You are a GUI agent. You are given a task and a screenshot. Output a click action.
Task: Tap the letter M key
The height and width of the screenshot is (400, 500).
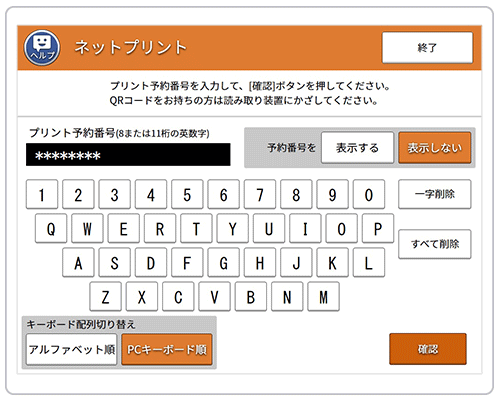[323, 297]
